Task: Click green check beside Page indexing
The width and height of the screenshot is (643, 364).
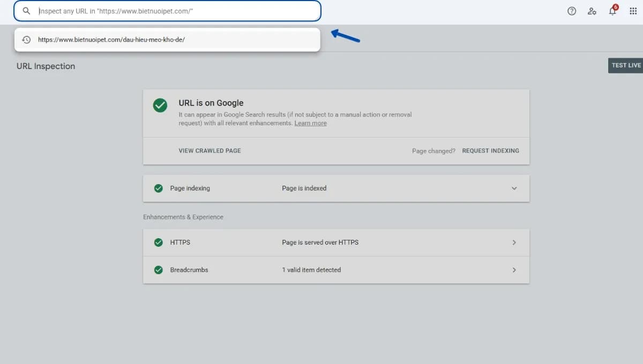Action: click(x=158, y=188)
